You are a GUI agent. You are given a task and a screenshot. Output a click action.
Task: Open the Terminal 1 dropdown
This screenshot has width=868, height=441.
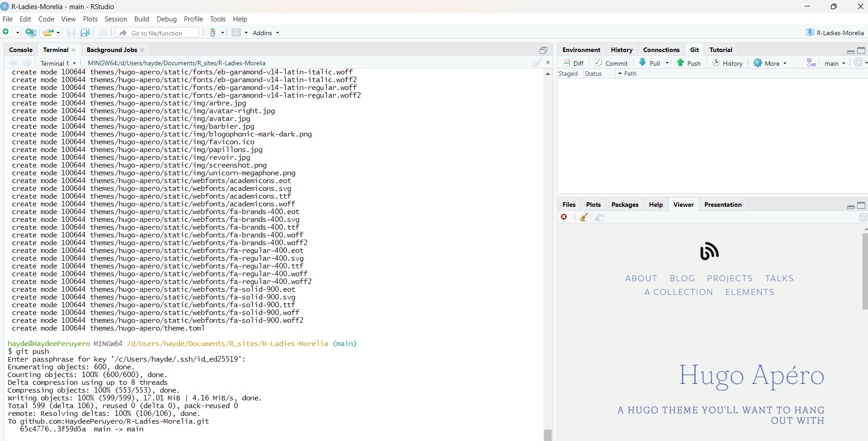[58, 63]
